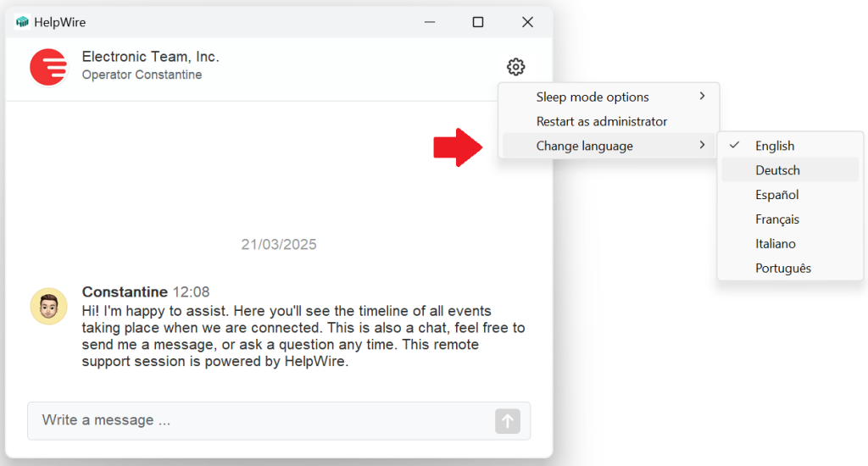Viewport: 868px width, 466px height.
Task: Click Constantine's avatar in the chat
Action: [x=48, y=306]
